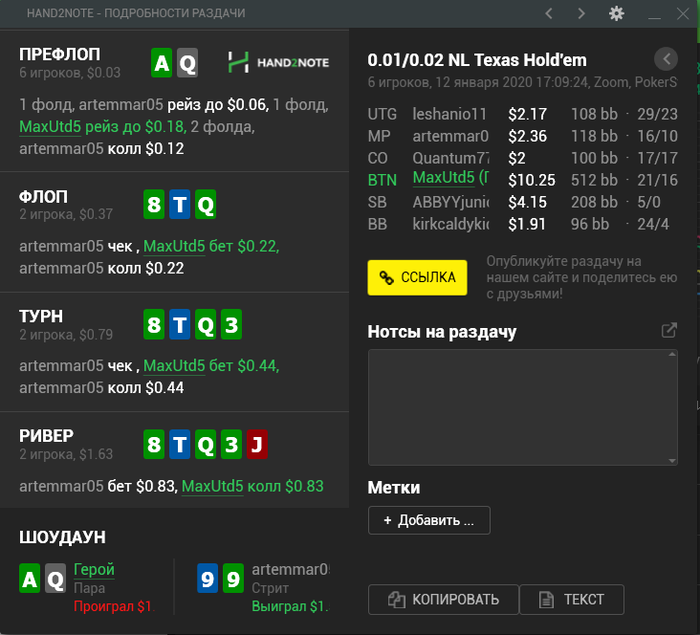Click the yellow ССЫЛКА link button
Screen dimensions: 700x635
(x=417, y=277)
